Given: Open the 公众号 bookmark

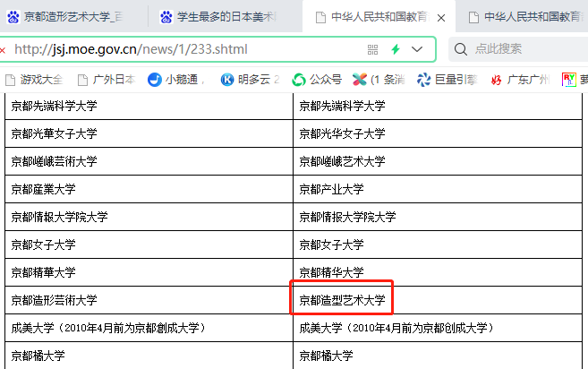Looking at the screenshot, I should [317, 80].
